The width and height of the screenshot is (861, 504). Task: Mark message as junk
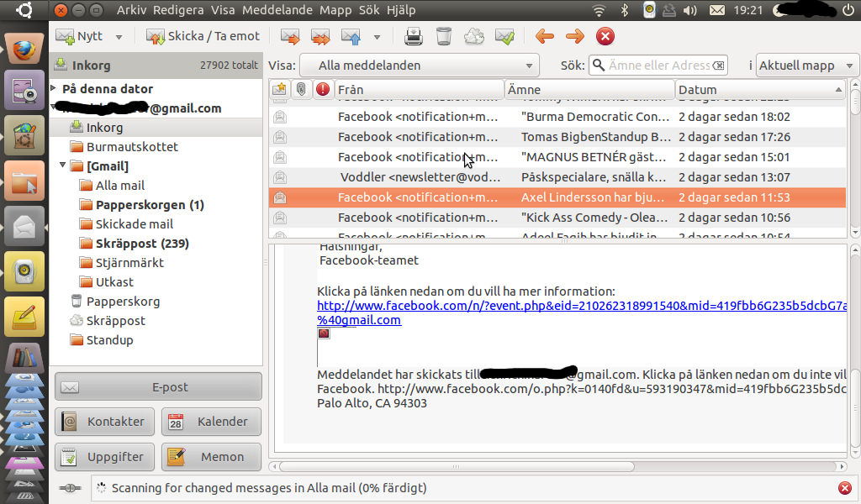click(474, 37)
